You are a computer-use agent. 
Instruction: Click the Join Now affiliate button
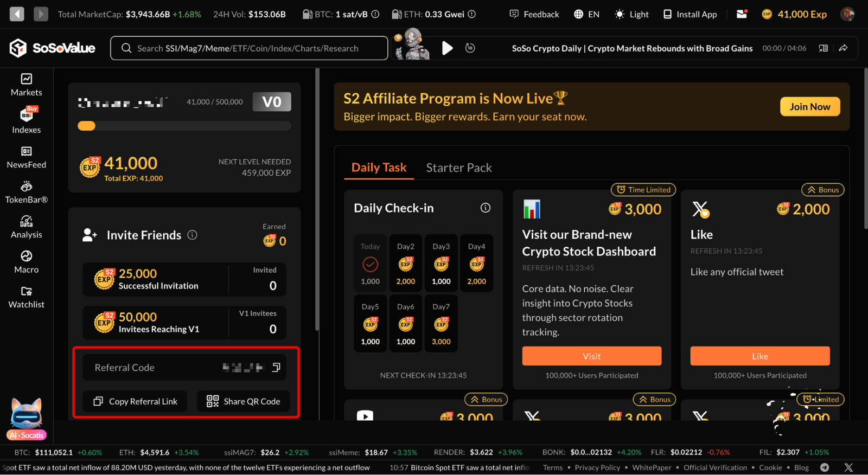click(x=810, y=107)
